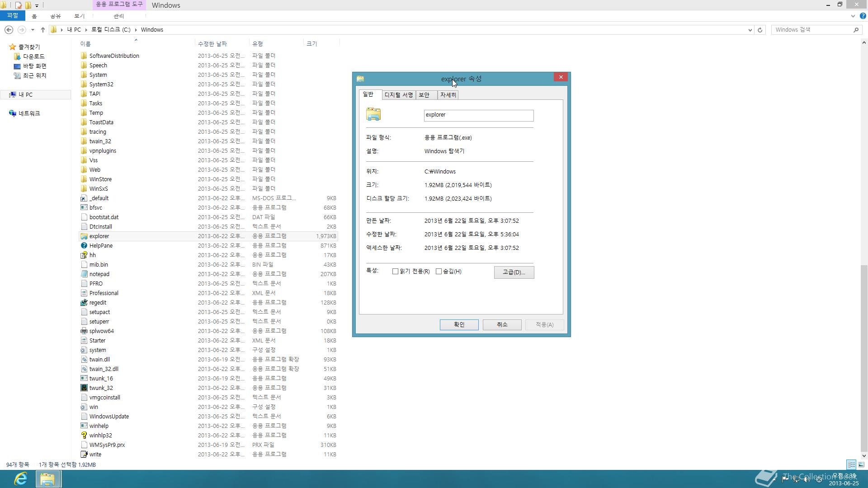
Task: Open the 공유 ribbon tab
Action: coord(55,16)
